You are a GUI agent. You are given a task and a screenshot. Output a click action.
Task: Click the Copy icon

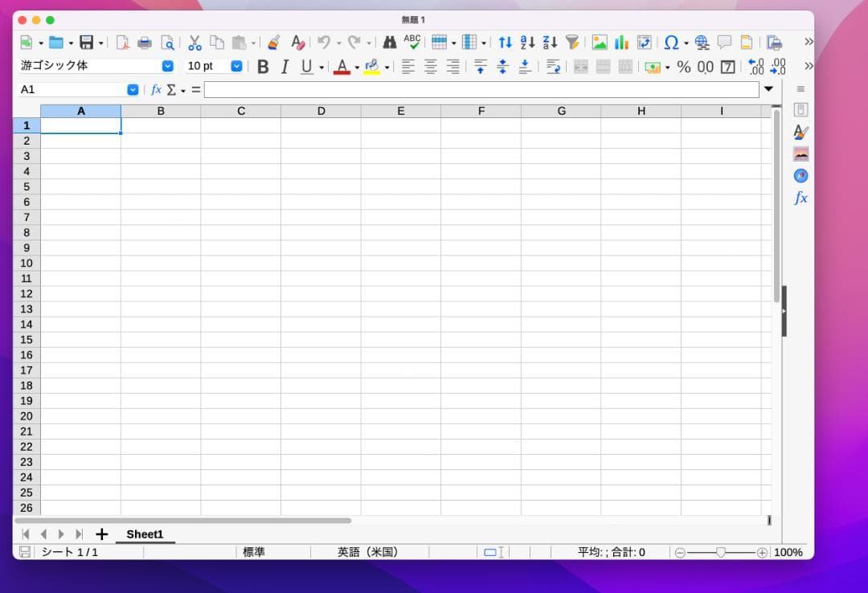click(217, 42)
